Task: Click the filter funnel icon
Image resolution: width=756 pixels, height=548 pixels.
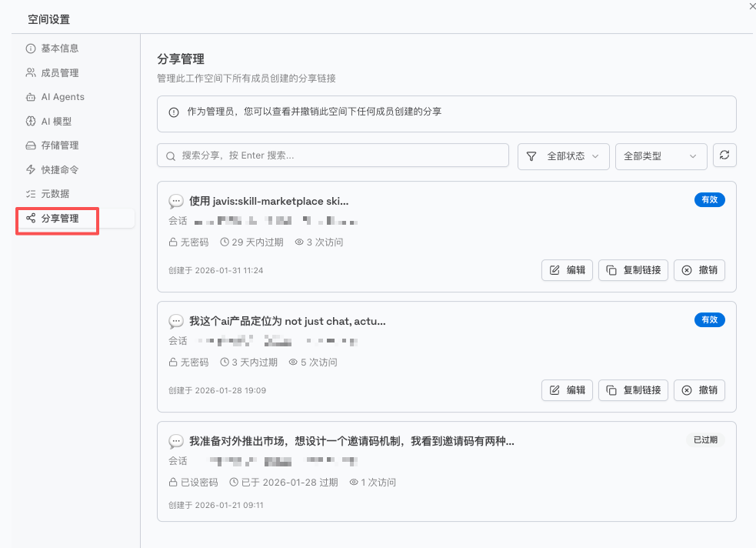Action: (530, 155)
